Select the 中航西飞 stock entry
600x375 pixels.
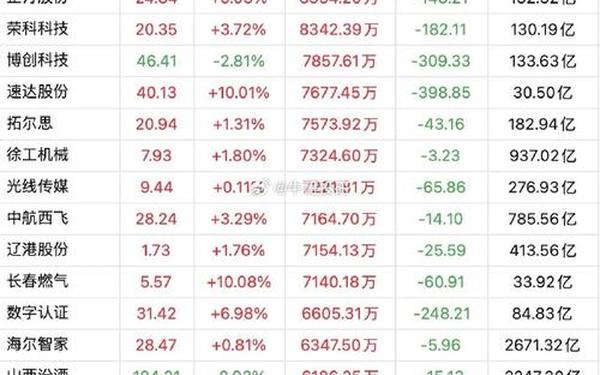38,218
